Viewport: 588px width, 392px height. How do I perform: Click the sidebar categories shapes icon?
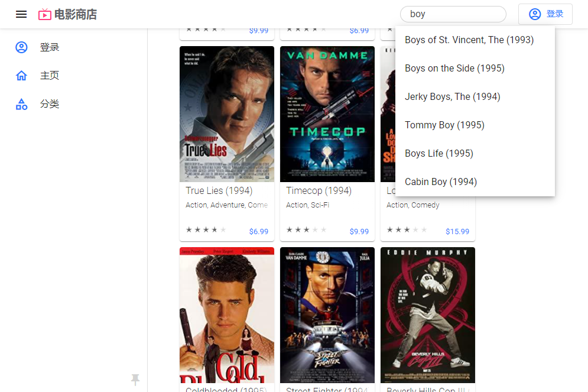pyautogui.click(x=21, y=104)
